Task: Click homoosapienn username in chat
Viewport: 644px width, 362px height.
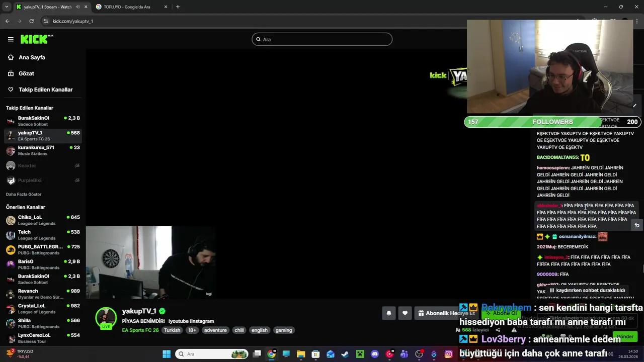Action: coord(553,168)
